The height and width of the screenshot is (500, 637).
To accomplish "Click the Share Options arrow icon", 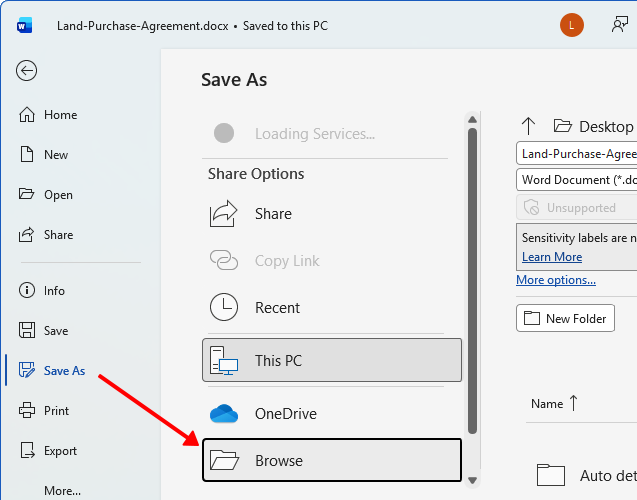I will [223, 214].
